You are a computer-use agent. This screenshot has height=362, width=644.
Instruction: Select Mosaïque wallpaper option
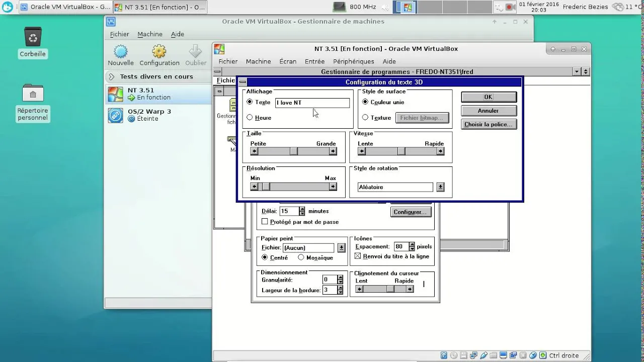pyautogui.click(x=301, y=257)
